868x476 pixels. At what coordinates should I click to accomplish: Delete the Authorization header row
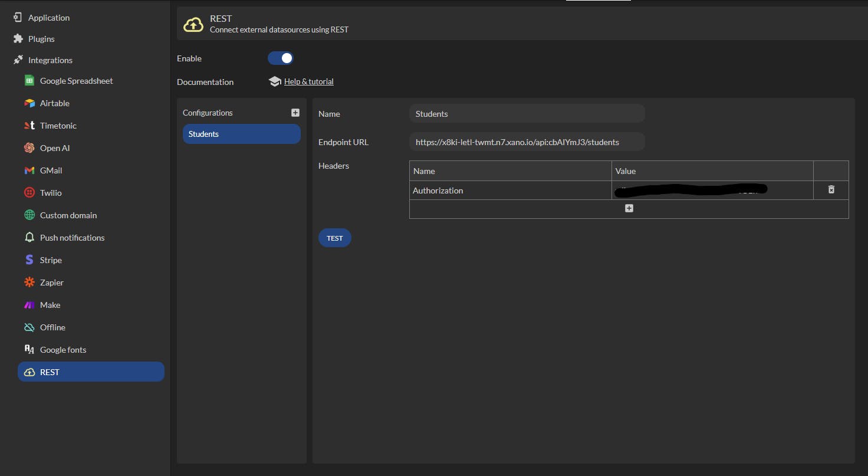[x=831, y=190]
